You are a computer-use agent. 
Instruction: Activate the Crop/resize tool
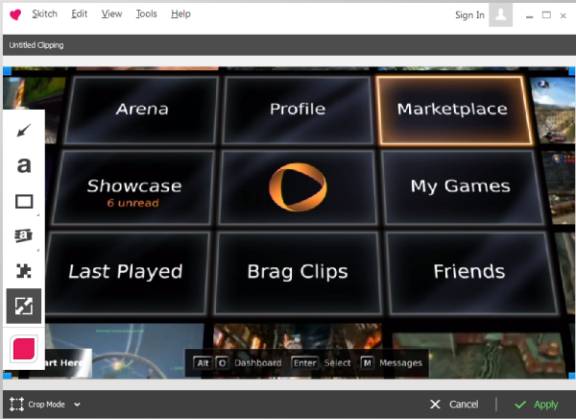(x=24, y=306)
